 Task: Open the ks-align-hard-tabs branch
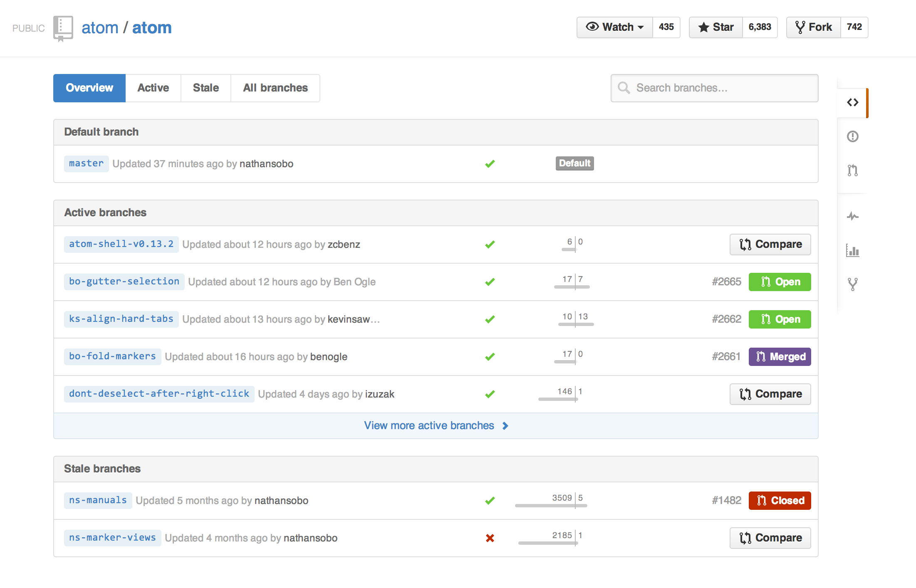(x=121, y=319)
